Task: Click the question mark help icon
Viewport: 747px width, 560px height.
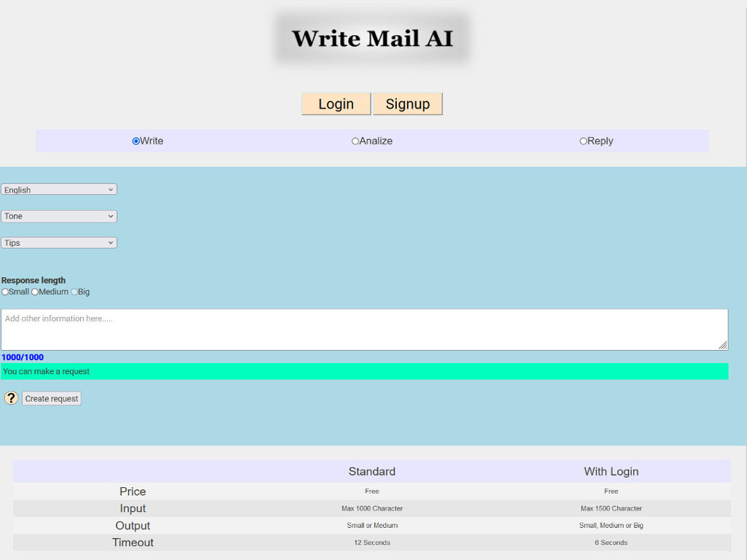Action: click(11, 398)
